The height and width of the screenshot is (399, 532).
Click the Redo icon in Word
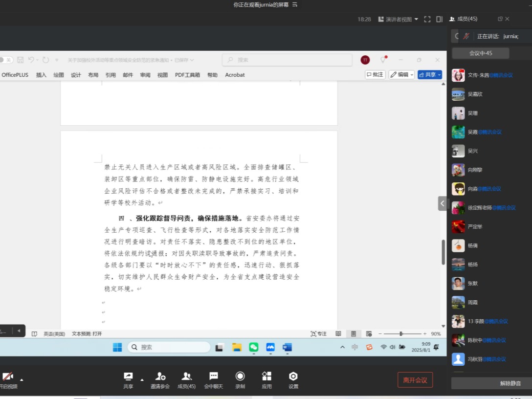[x=45, y=60]
